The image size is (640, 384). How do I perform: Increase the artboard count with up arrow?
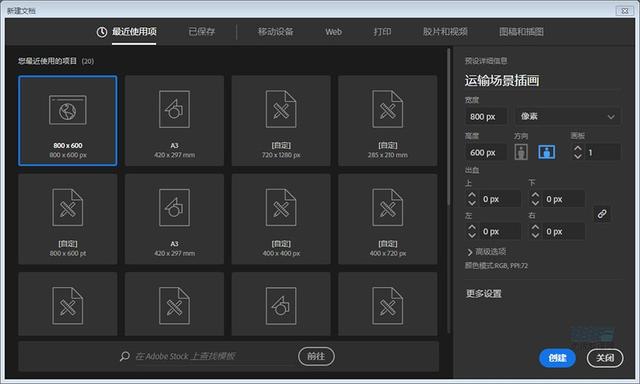[x=578, y=149]
